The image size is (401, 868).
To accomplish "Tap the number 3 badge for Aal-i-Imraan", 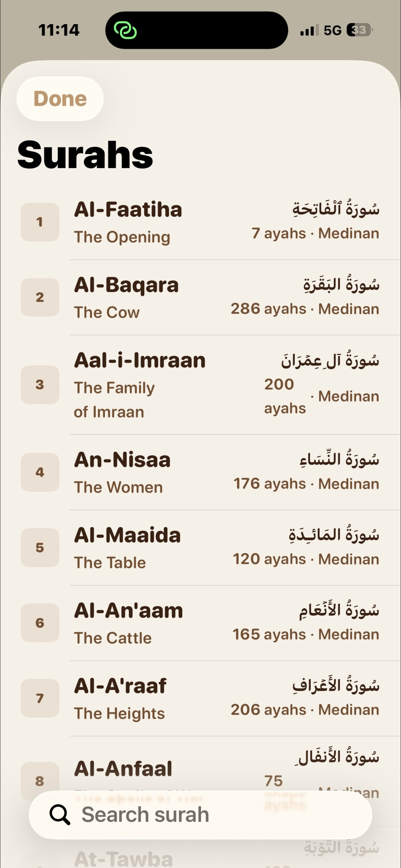I will click(40, 385).
